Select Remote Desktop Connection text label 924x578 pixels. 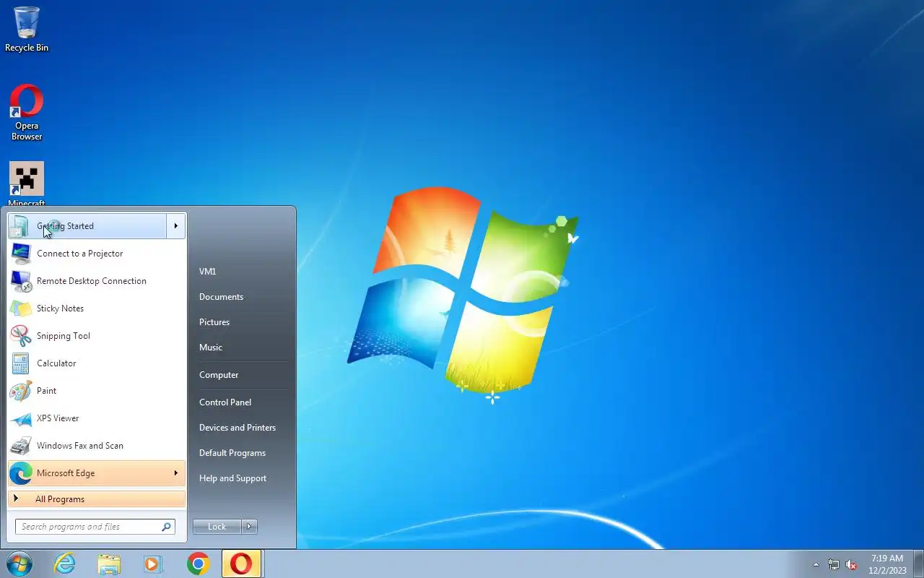(x=92, y=281)
